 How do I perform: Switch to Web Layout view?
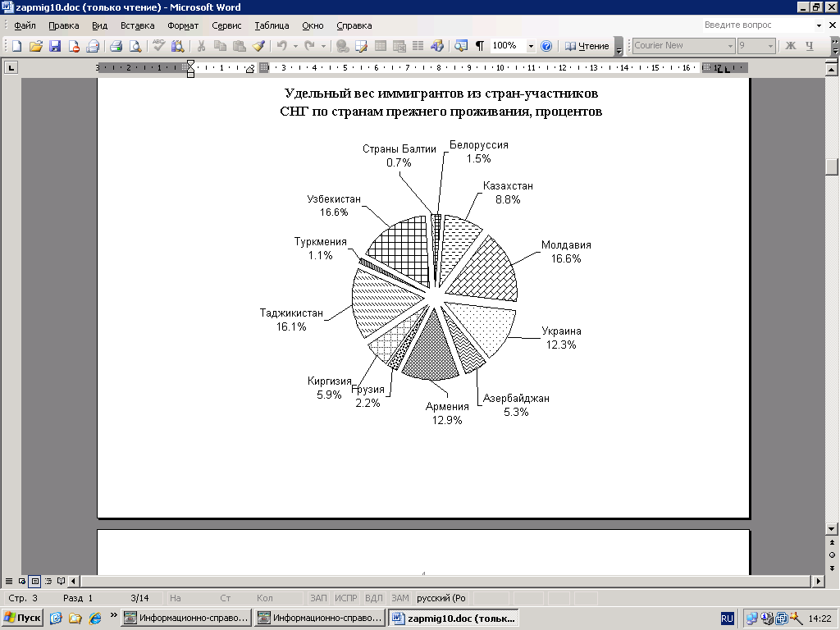[x=22, y=582]
